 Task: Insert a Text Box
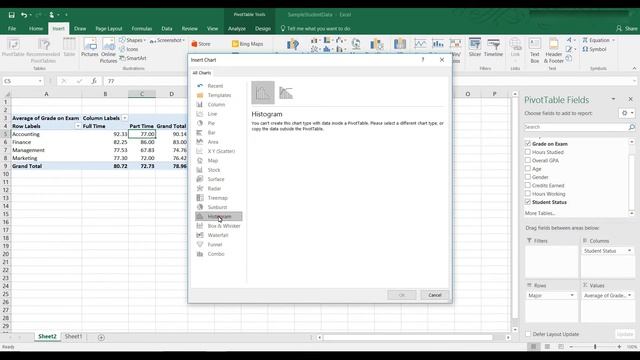(x=535, y=50)
